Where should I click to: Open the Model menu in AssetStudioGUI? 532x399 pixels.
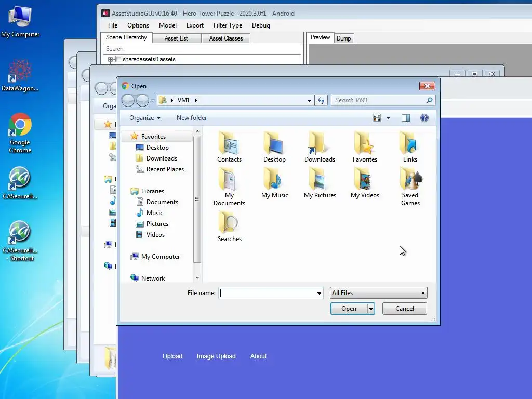click(x=168, y=25)
